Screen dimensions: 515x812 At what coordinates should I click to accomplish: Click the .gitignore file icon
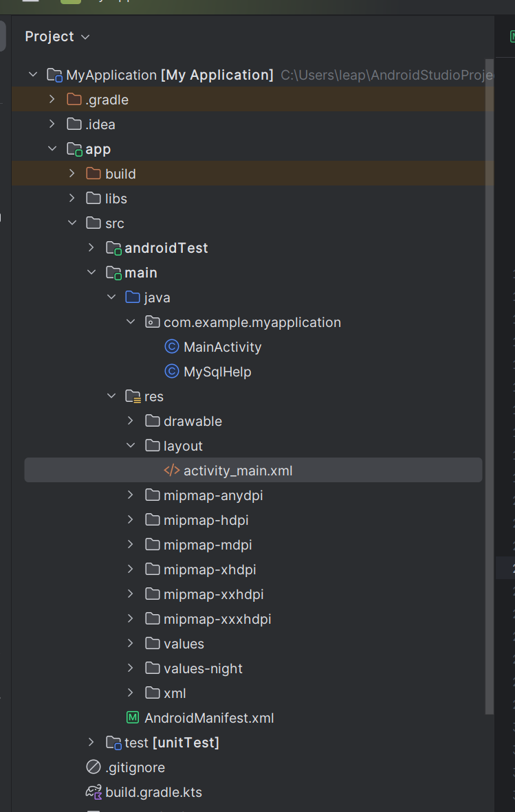pos(94,767)
